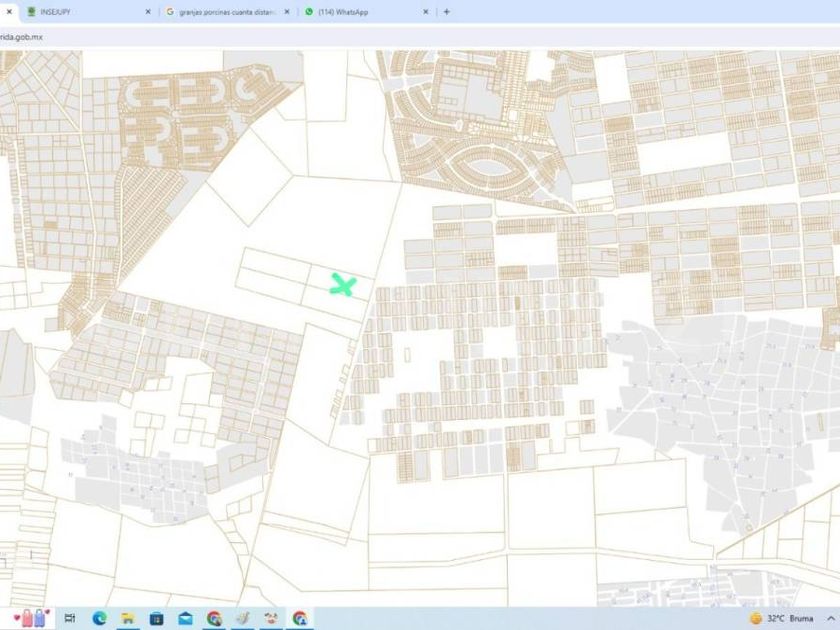840x630 pixels.
Task: Close the granjas porcinas search tab
Action: click(x=287, y=12)
